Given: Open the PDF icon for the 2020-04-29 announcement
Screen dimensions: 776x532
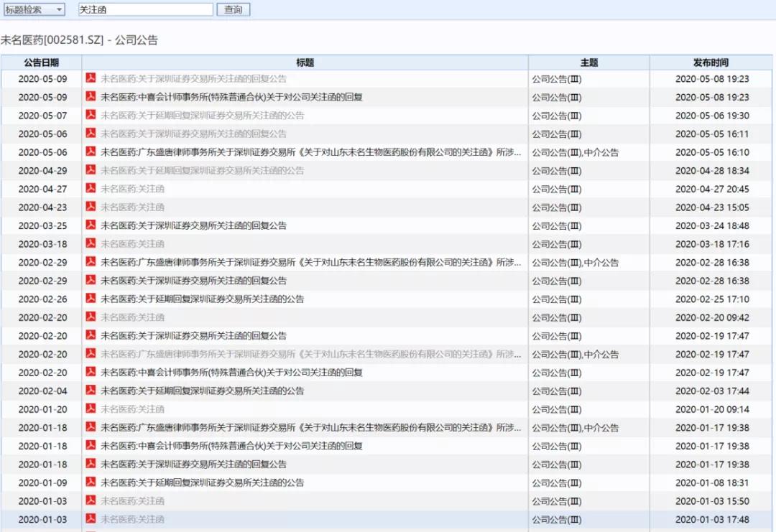Looking at the screenshot, I should (x=91, y=170).
